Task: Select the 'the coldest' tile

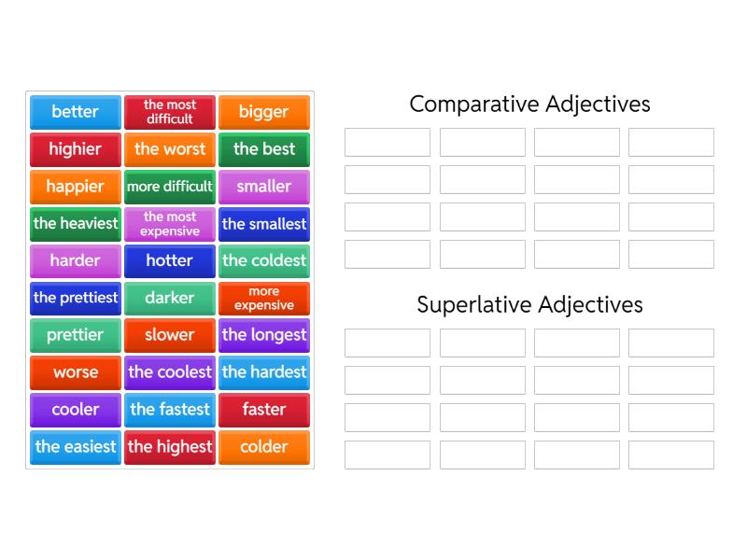Action: 263,260
